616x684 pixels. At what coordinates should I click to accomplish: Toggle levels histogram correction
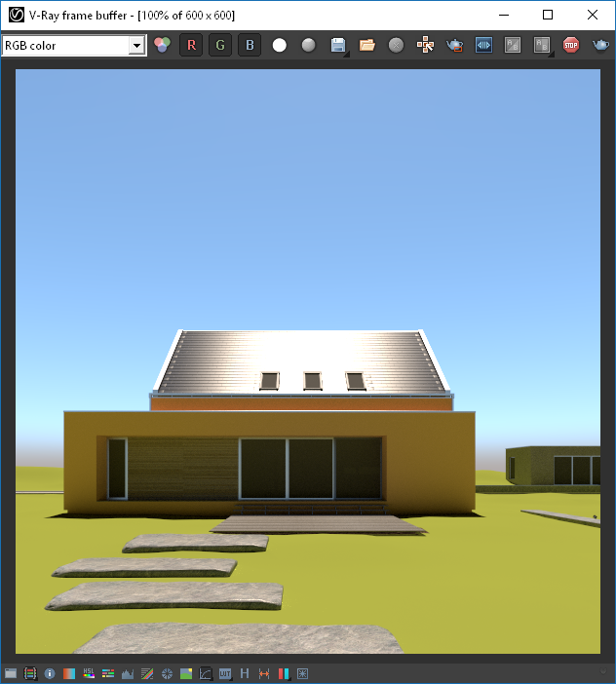[128, 673]
